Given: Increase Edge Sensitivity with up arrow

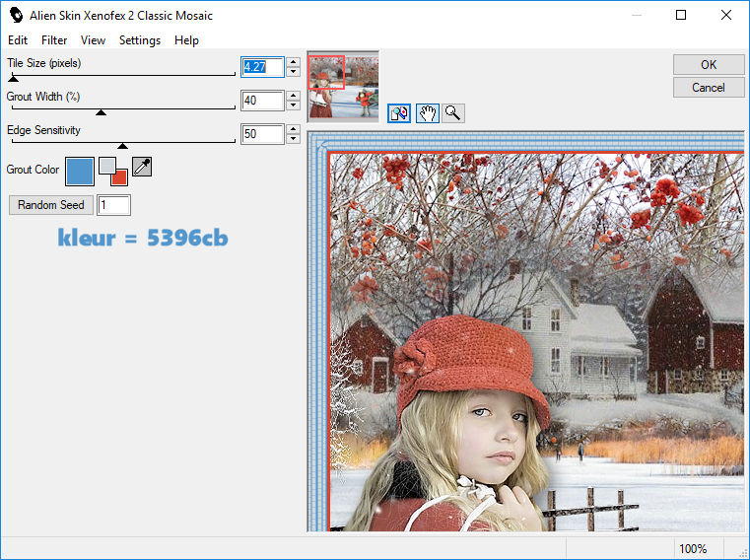Looking at the screenshot, I should [x=293, y=129].
